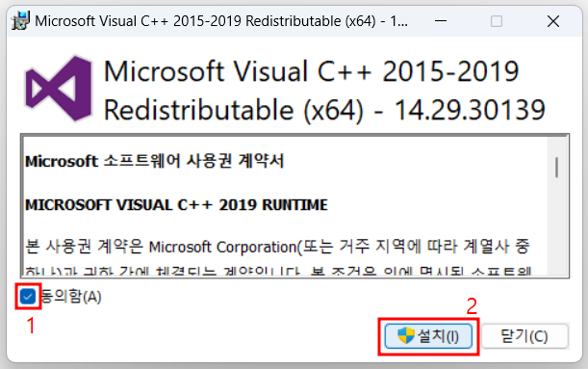Uncheck the 동의함(A) agreement checkbox
This screenshot has width=588, height=369.
(27, 297)
